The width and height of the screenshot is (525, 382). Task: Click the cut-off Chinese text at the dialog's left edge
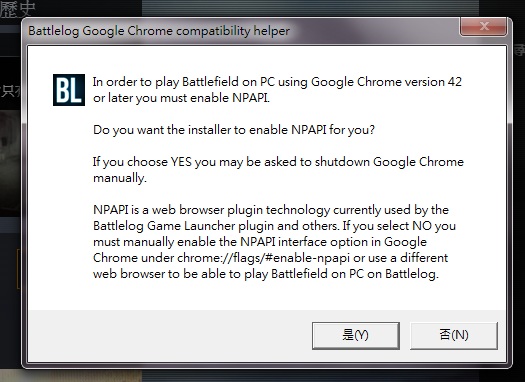tap(11, 91)
